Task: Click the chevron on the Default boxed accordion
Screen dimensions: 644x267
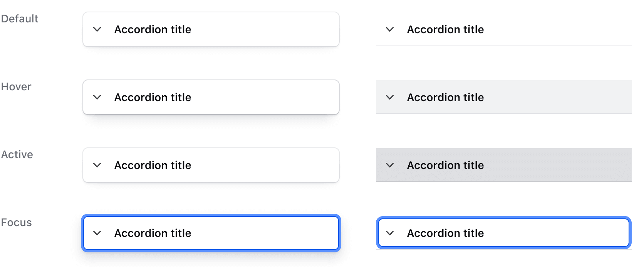Action: click(97, 29)
